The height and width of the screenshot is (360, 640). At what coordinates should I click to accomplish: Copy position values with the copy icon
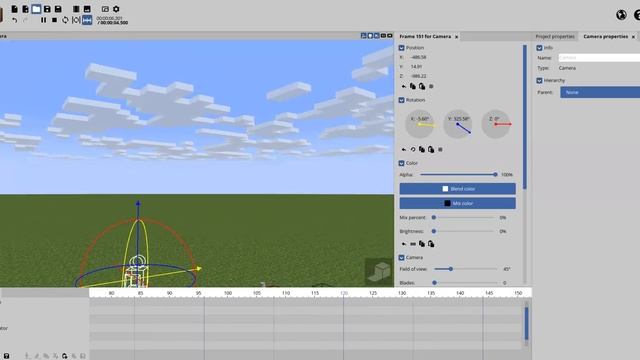[x=413, y=87]
